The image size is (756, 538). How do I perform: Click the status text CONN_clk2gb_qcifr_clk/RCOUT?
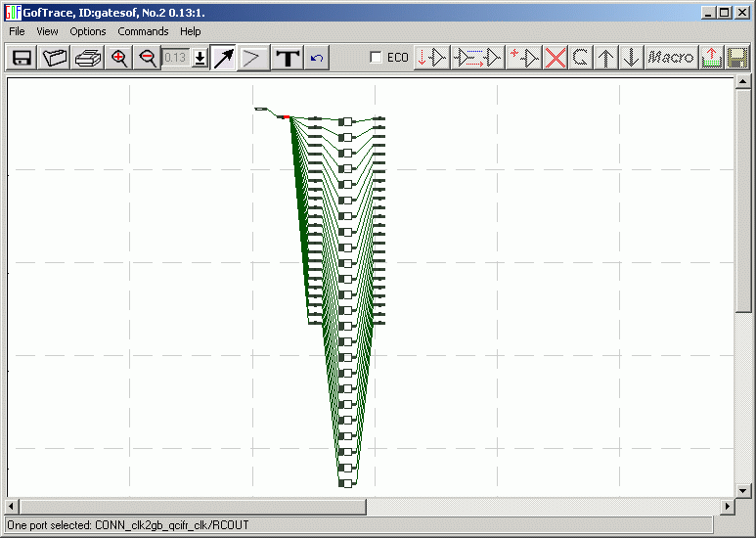coord(172,525)
